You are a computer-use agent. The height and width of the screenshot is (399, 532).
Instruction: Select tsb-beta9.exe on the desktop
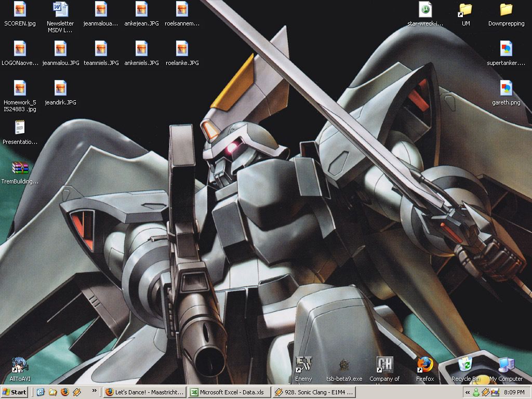click(x=344, y=369)
